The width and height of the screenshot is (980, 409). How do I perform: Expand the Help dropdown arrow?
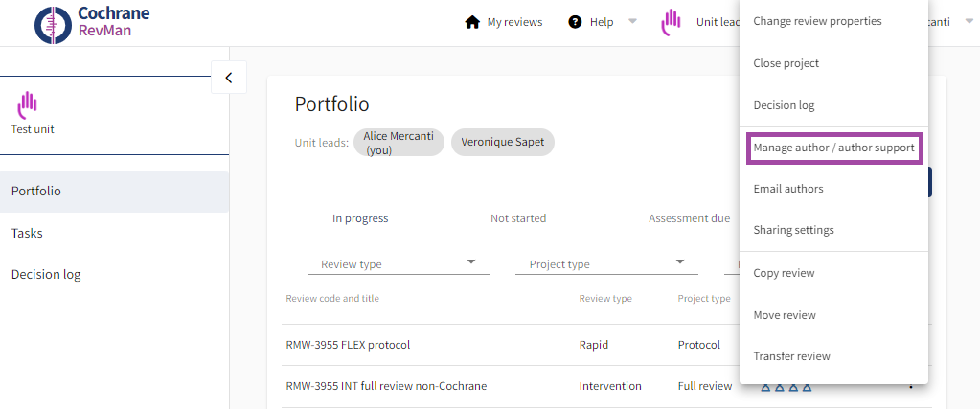coord(632,22)
